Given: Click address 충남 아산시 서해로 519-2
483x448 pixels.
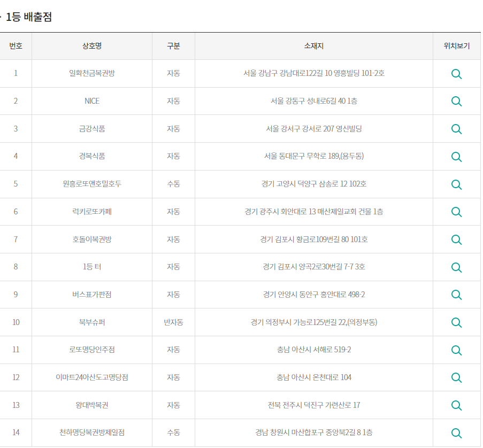Looking at the screenshot, I should pos(314,350).
